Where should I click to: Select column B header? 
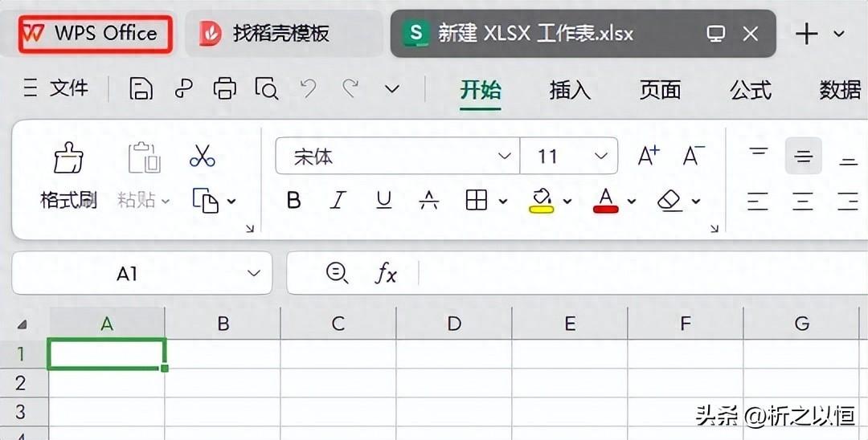coord(223,324)
